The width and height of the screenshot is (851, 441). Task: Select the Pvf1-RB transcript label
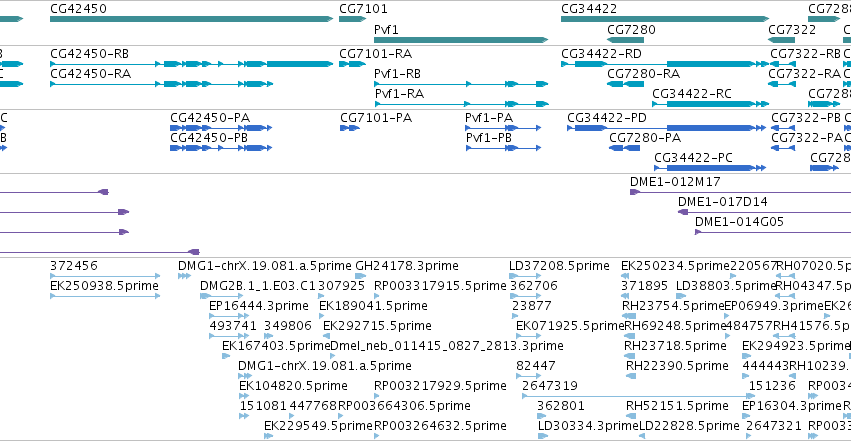point(397,73)
